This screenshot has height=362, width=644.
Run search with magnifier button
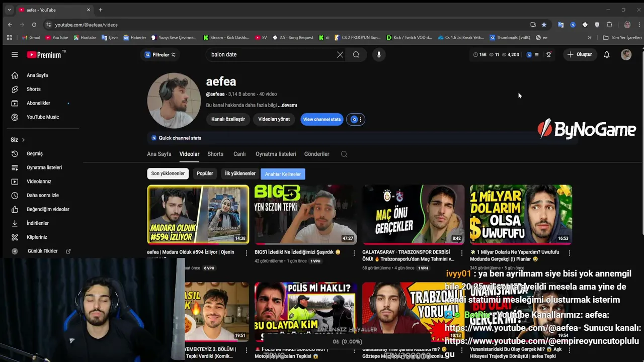point(356,55)
